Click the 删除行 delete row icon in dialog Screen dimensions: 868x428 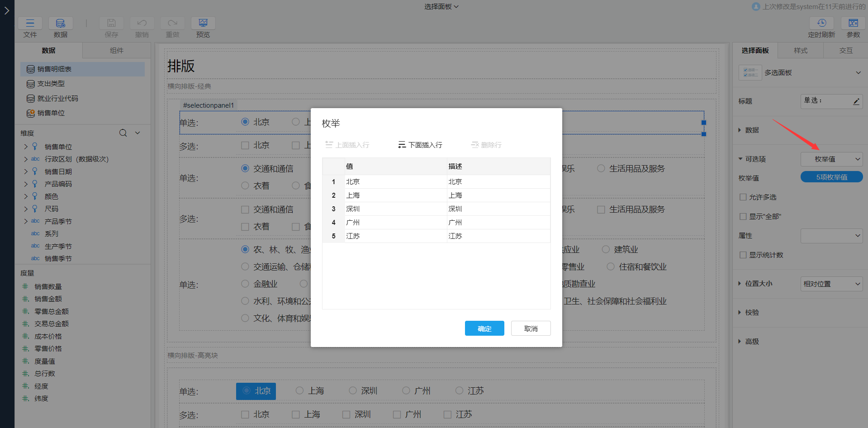pos(475,144)
